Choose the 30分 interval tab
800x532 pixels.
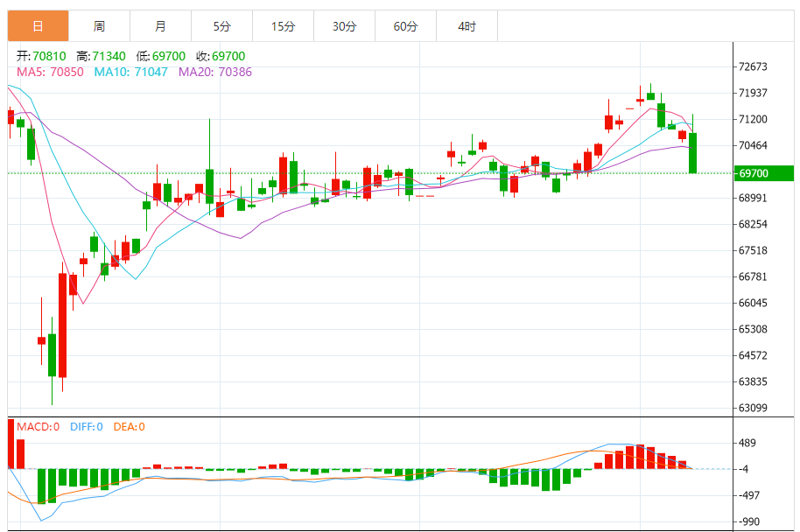(344, 26)
